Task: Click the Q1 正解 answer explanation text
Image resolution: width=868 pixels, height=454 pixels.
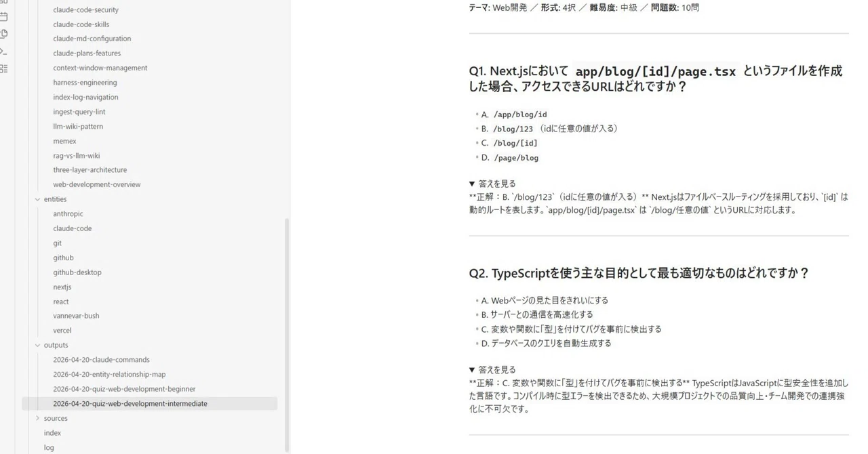Action: point(658,204)
